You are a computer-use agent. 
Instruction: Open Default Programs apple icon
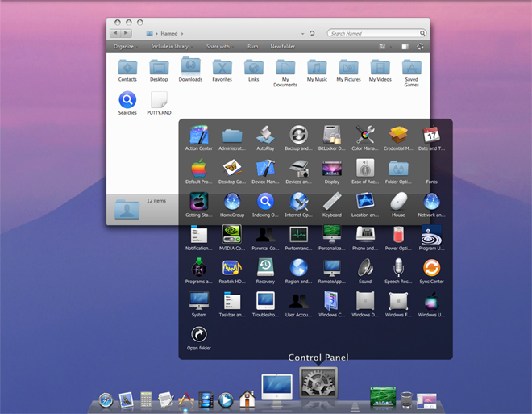[199, 168]
